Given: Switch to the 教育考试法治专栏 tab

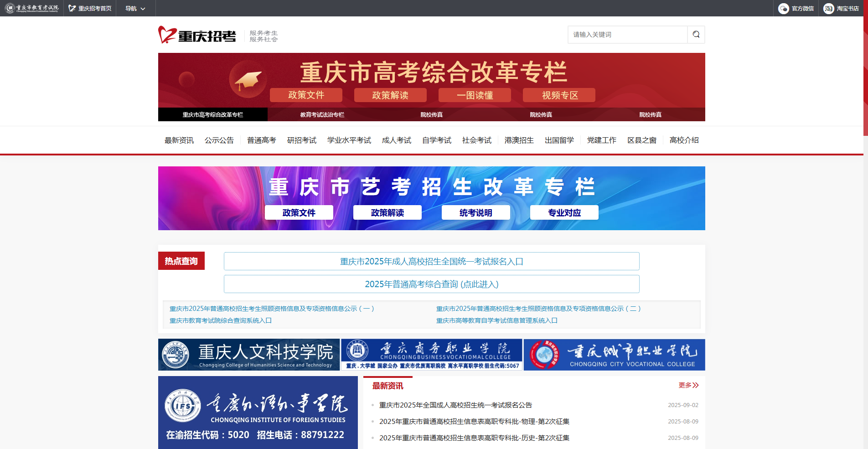Looking at the screenshot, I should coord(322,115).
